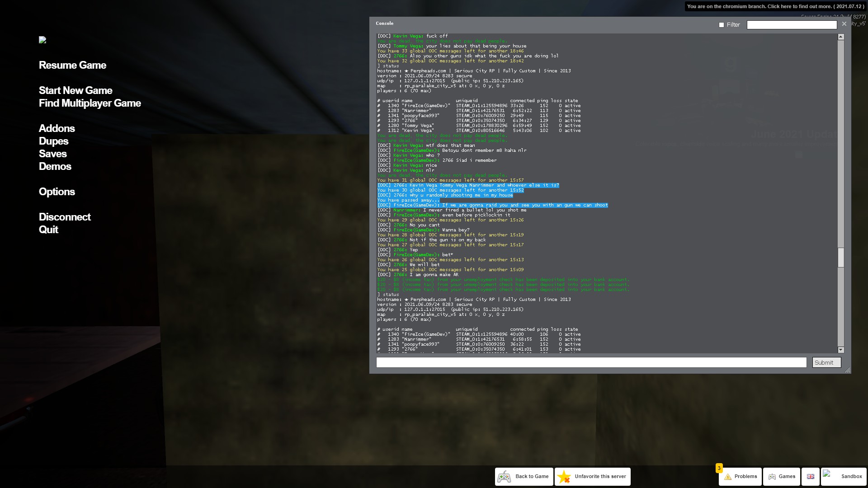Click Resume Game in main menu
Viewport: 868px width, 488px height.
[x=72, y=65]
